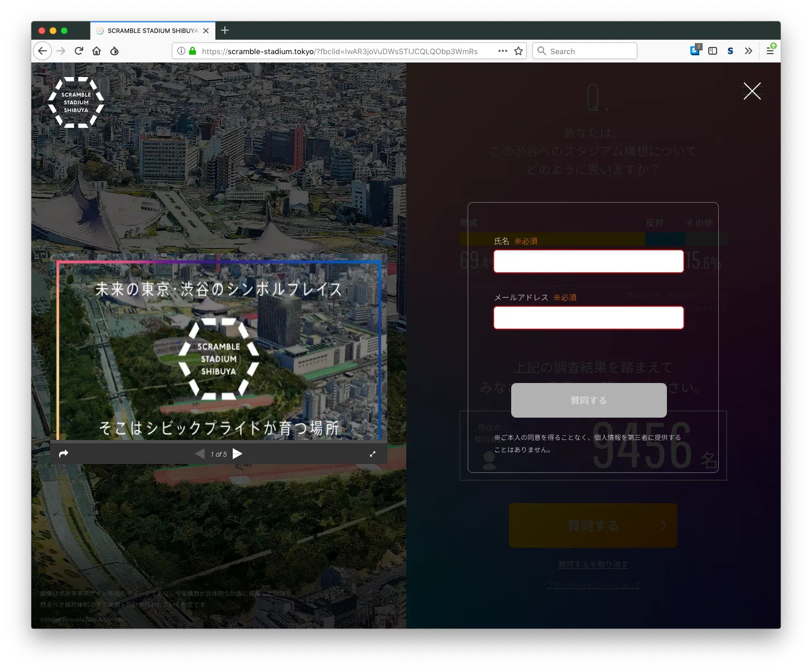Toggle the browser sidebar view
This screenshot has height=670, width=812.
click(713, 51)
